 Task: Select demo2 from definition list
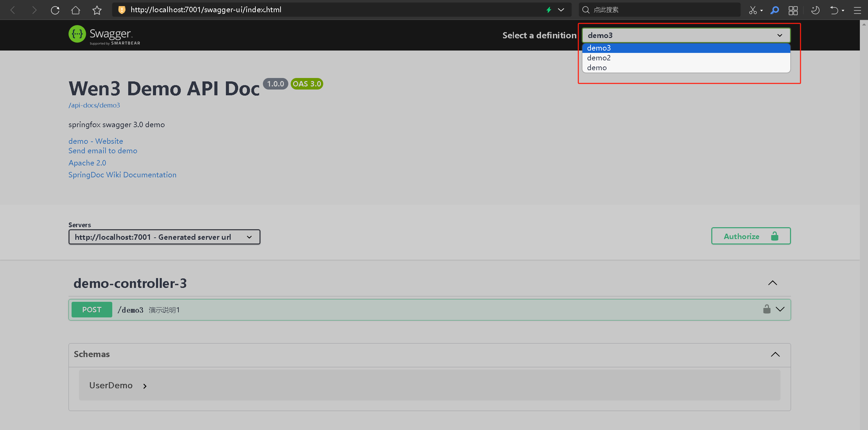tap(599, 58)
